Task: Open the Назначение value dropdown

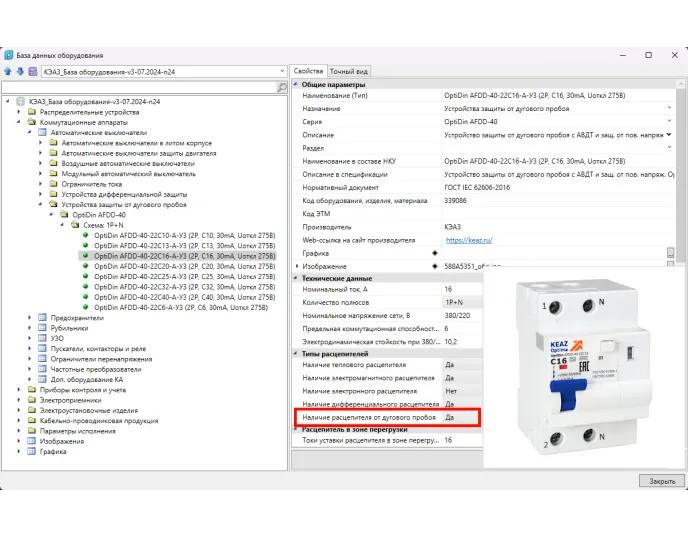Action: pyautogui.click(x=670, y=108)
